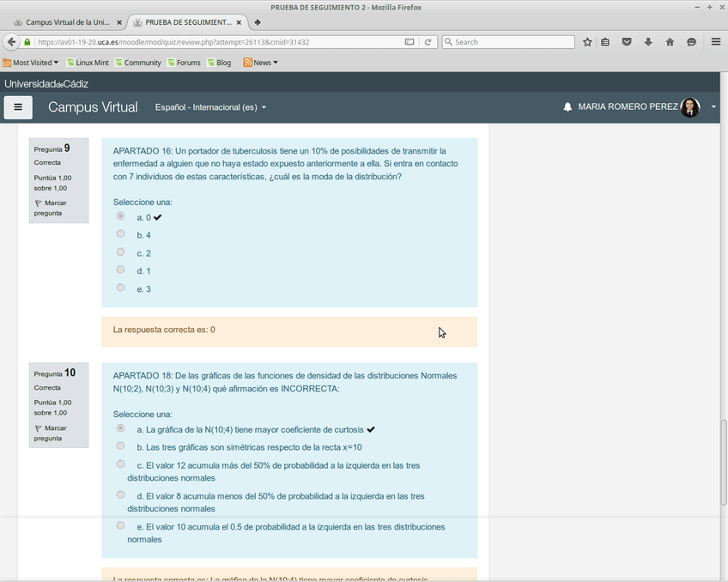
Task: Open the chat speech bubble icon
Action: click(x=691, y=42)
